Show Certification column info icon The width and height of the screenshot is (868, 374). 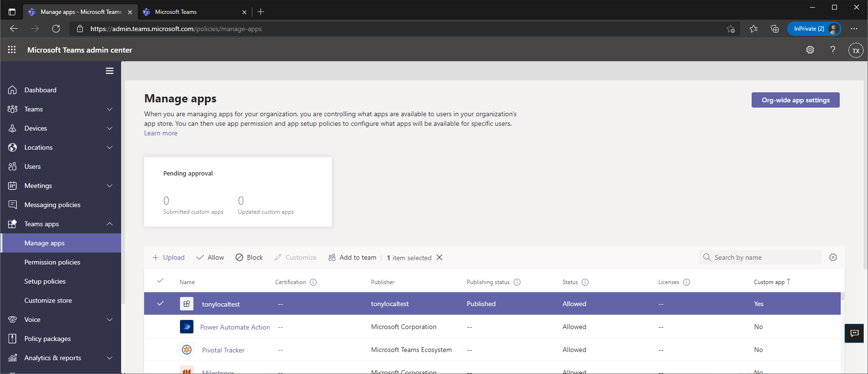(x=313, y=282)
